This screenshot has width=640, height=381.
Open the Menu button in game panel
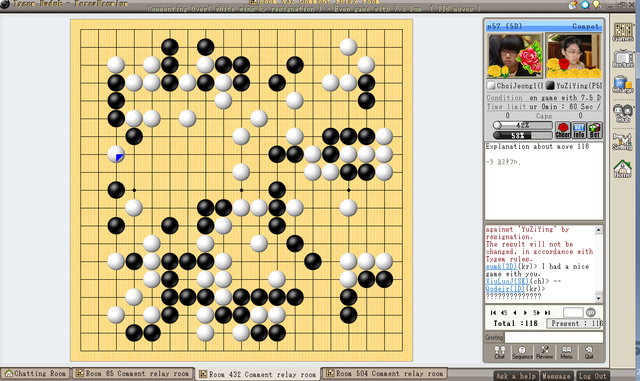click(x=567, y=352)
